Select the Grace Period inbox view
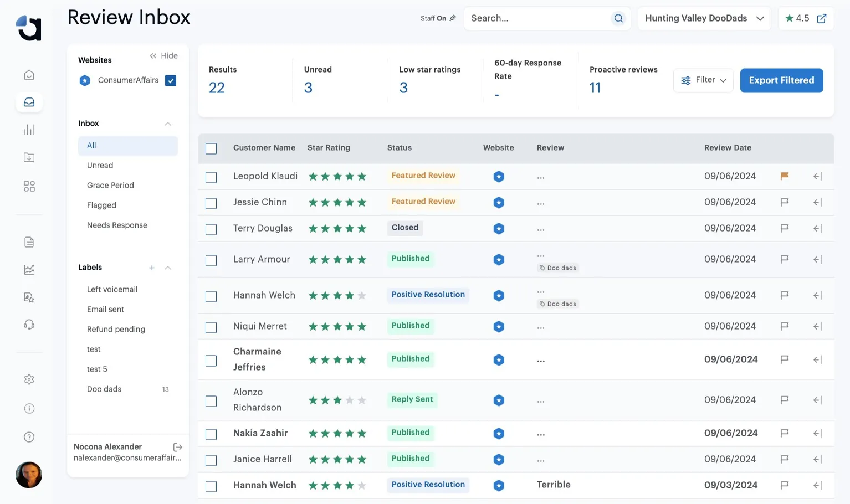This screenshot has width=850, height=504. pyautogui.click(x=110, y=186)
